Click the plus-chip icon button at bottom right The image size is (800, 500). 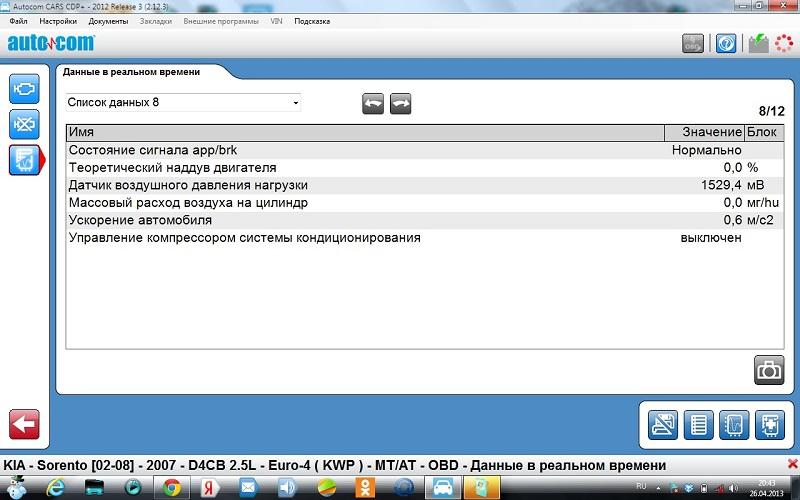pos(770,424)
